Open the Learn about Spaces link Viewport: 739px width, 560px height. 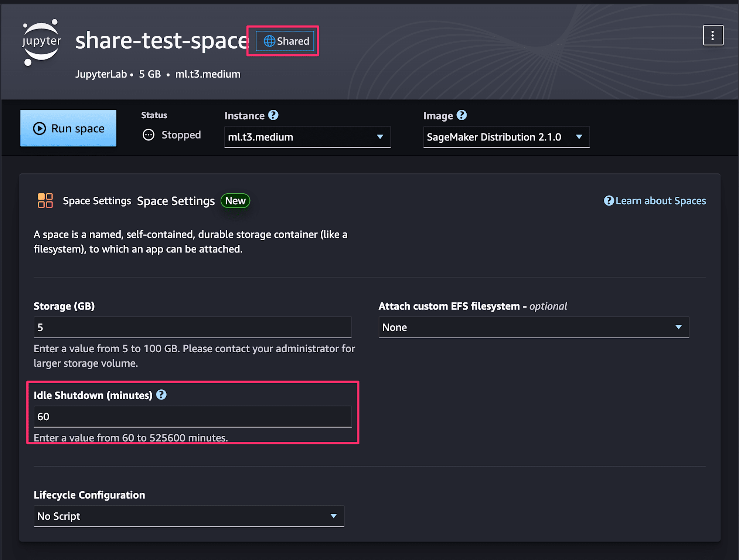tap(655, 201)
